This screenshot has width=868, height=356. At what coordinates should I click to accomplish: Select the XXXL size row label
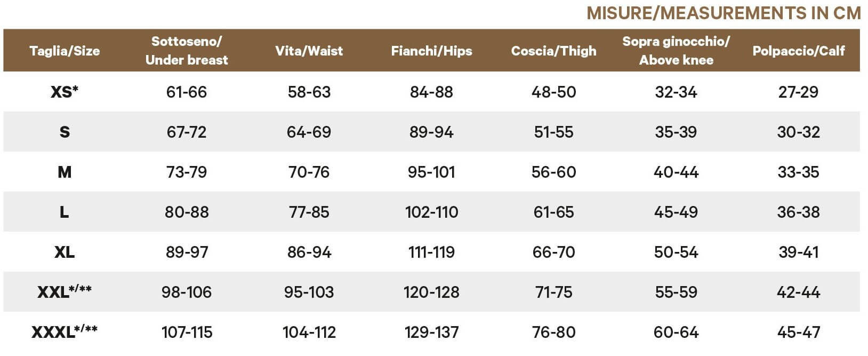(65, 331)
